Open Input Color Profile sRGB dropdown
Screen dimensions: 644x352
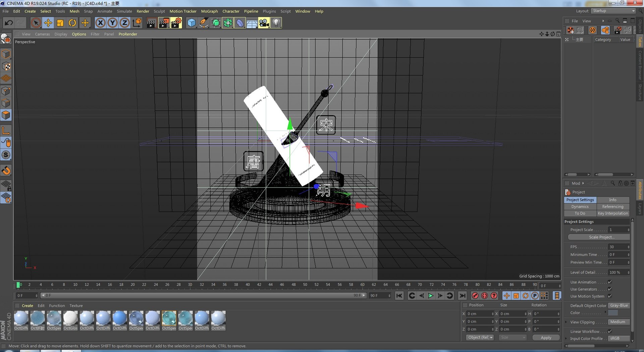pyautogui.click(x=619, y=339)
